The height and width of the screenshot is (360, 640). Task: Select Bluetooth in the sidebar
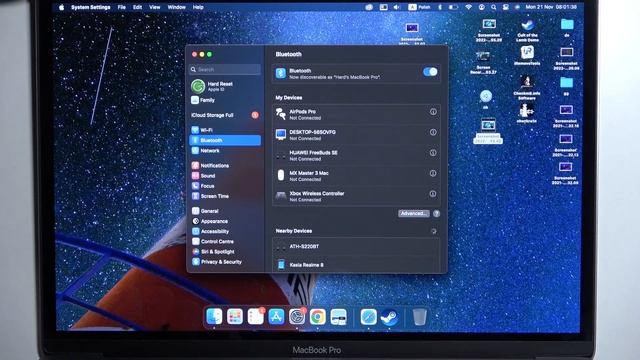tap(225, 140)
